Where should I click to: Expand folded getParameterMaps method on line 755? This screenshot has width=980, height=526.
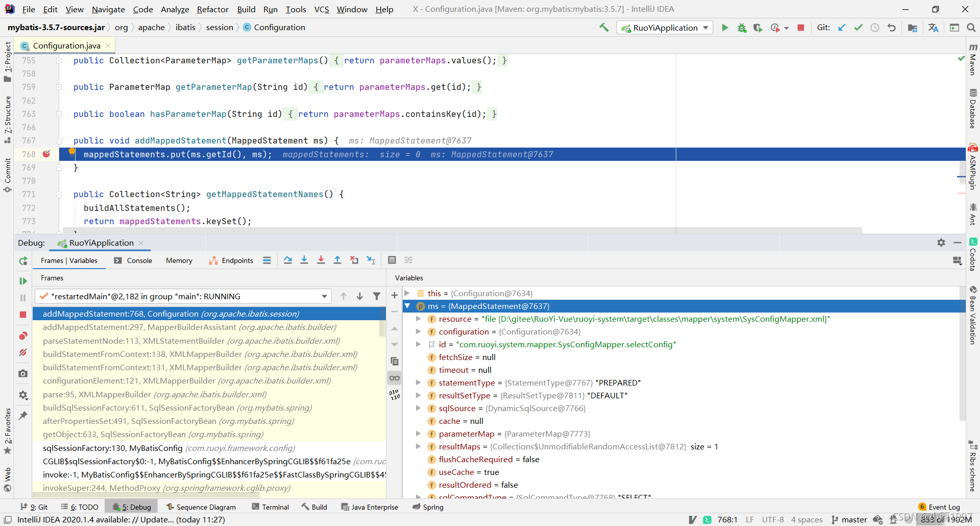[x=59, y=60]
